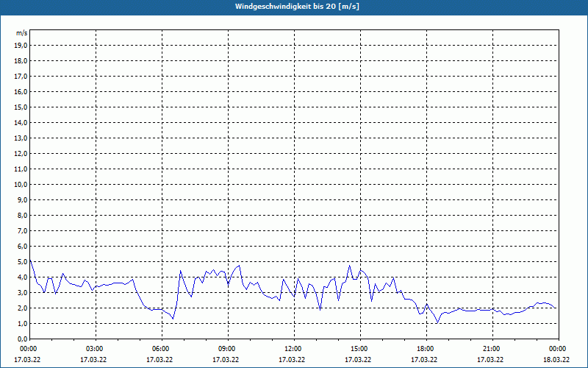
Task: Click the 03:00 time axis label
Action: click(95, 349)
